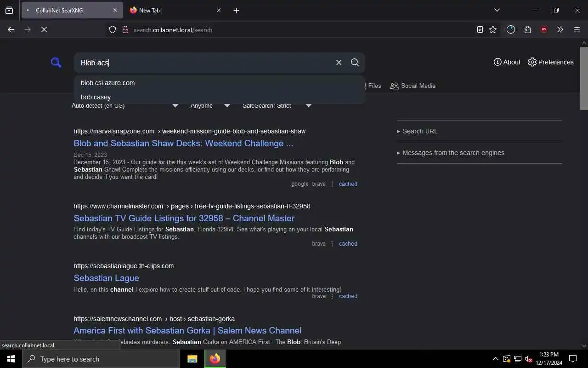Open the Anytime time range dropdown
This screenshot has height=368, width=588.
[210, 106]
